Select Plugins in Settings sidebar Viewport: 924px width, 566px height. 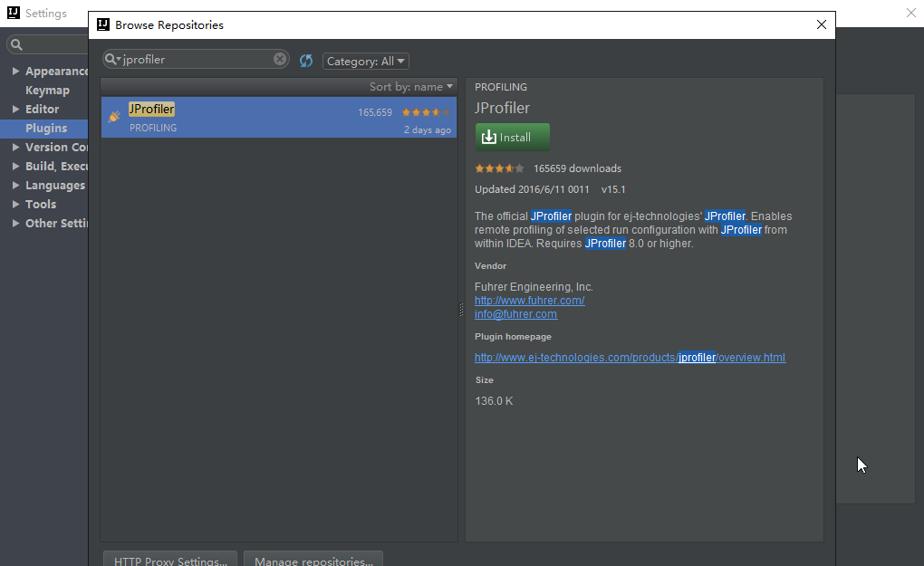46,128
